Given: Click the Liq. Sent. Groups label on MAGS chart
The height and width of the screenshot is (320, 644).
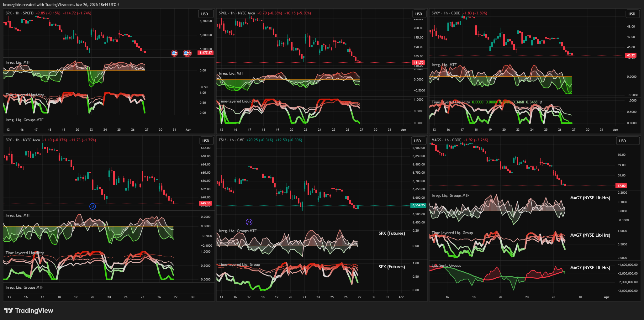Looking at the screenshot, I should coord(446,265).
